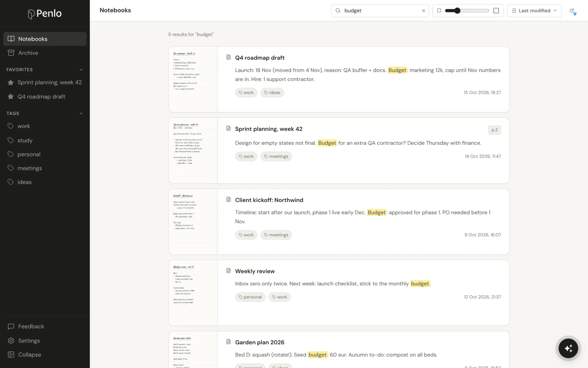Click the personal tag chip on Weekly review
Image resolution: width=588 pixels, height=368 pixels.
250,297
